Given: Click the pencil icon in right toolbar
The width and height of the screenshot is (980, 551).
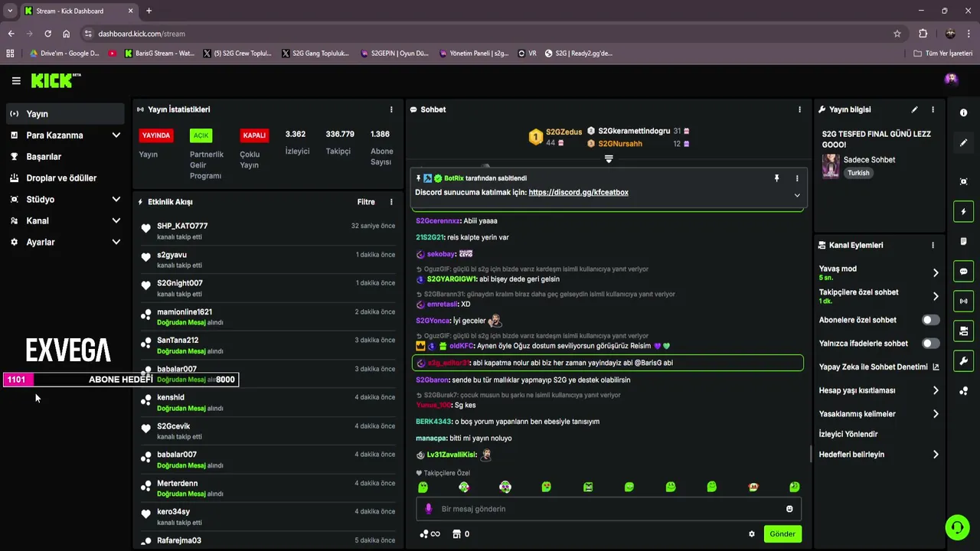Looking at the screenshot, I should [x=963, y=143].
